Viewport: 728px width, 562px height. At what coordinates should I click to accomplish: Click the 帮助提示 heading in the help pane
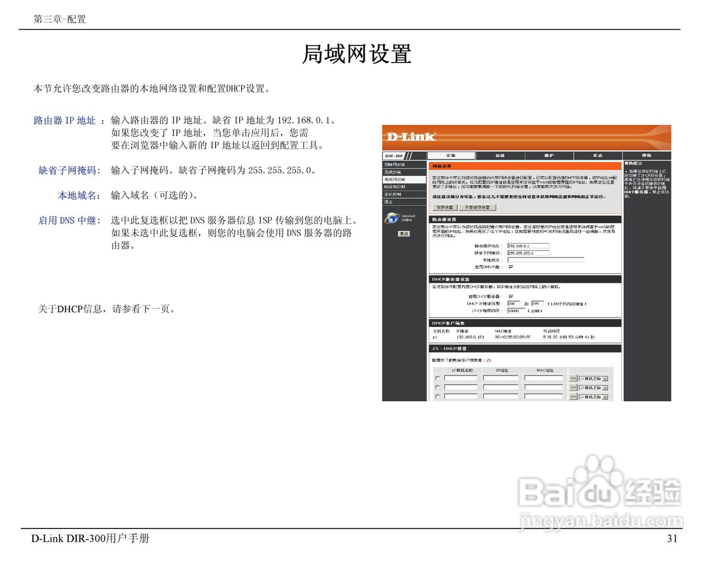(x=632, y=164)
